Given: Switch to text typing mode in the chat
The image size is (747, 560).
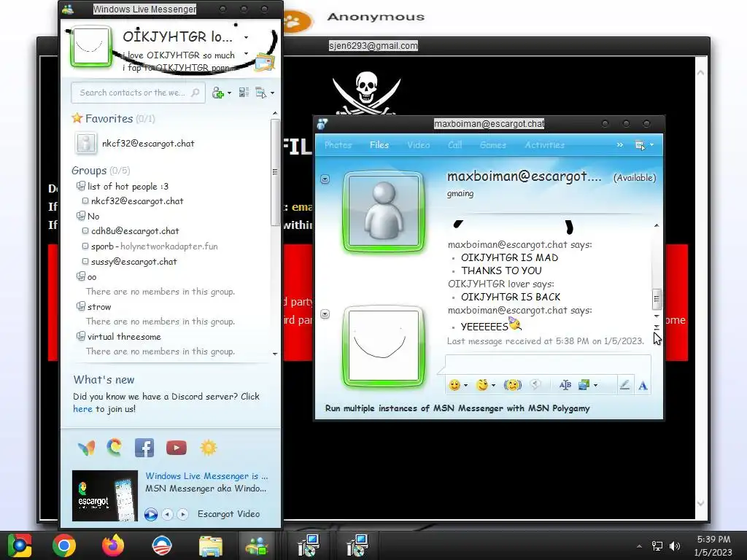Looking at the screenshot, I should pos(643,385).
